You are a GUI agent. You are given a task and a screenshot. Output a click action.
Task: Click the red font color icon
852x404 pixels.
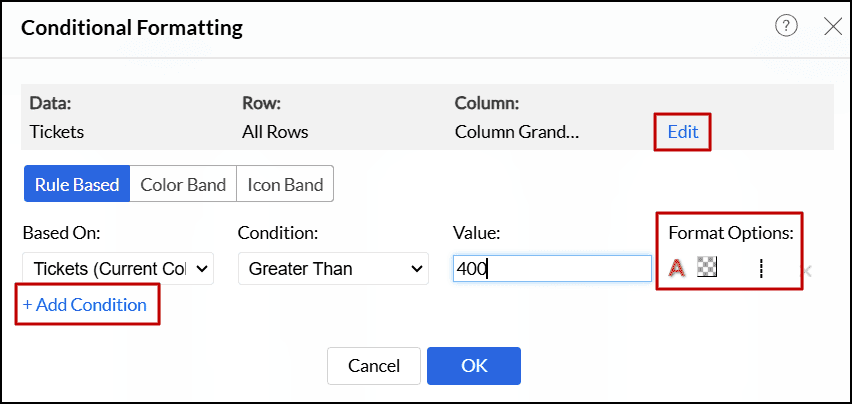[x=677, y=268]
